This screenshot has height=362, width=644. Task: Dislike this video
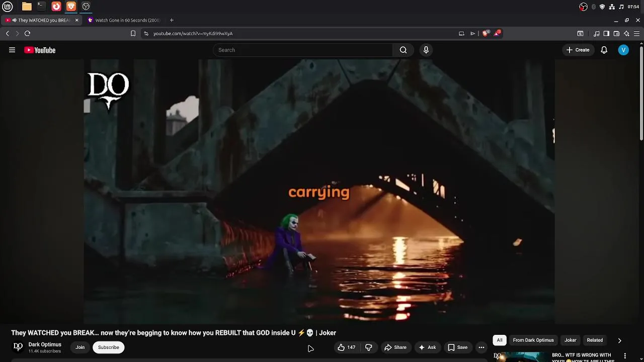pyautogui.click(x=369, y=347)
